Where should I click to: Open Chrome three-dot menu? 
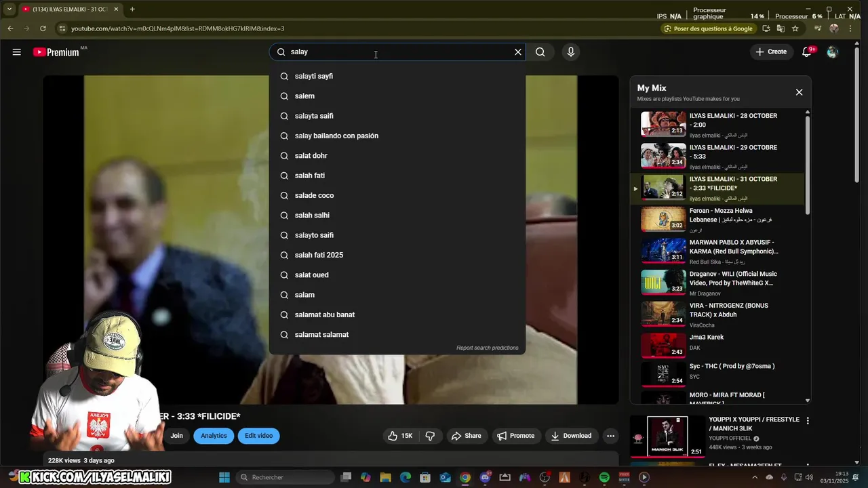point(850,28)
